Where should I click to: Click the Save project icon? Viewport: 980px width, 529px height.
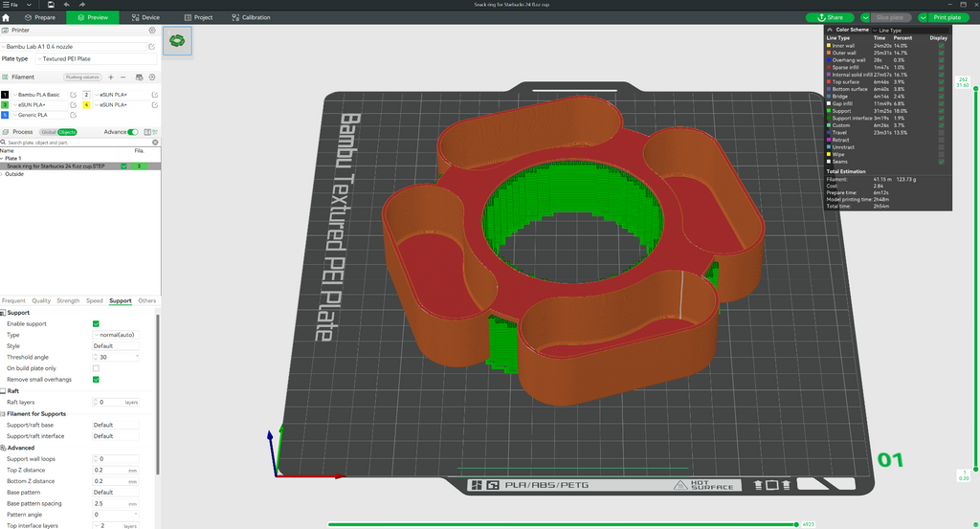pyautogui.click(x=51, y=5)
